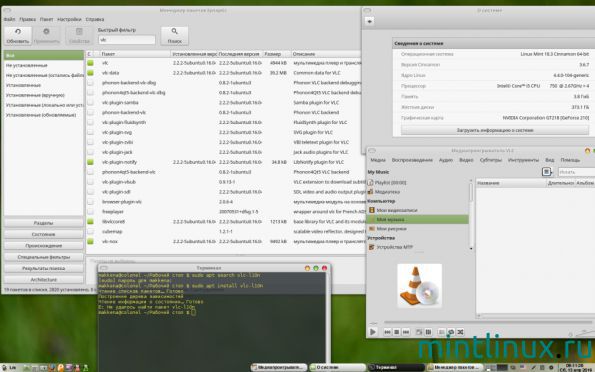Open Инструменты menu in VLC

[x=523, y=160]
